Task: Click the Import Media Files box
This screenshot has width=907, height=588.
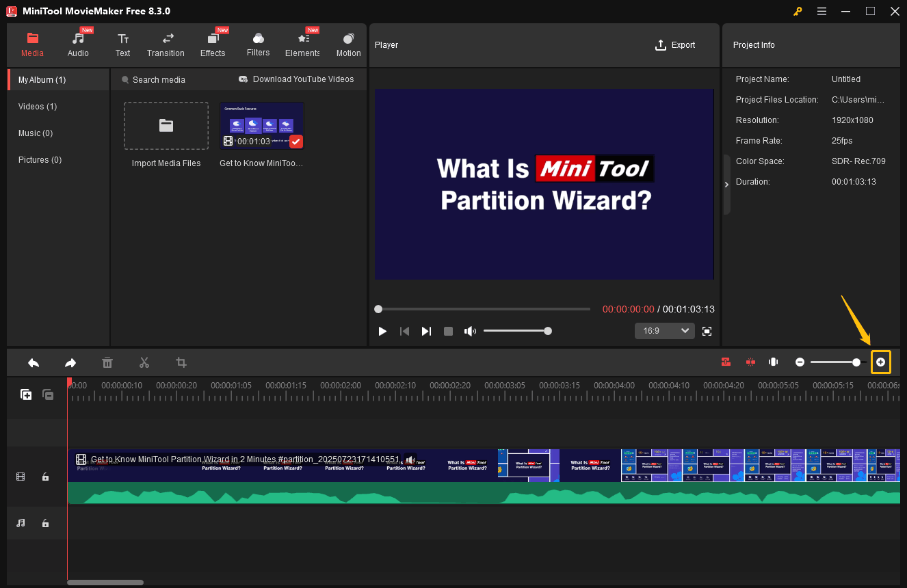Action: [x=166, y=126]
